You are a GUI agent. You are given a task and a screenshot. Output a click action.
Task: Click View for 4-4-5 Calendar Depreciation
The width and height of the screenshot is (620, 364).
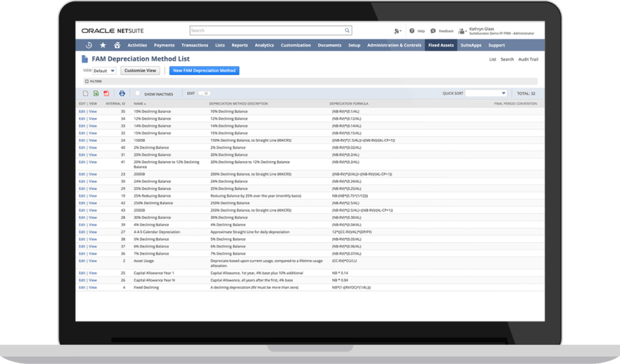pyautogui.click(x=92, y=232)
